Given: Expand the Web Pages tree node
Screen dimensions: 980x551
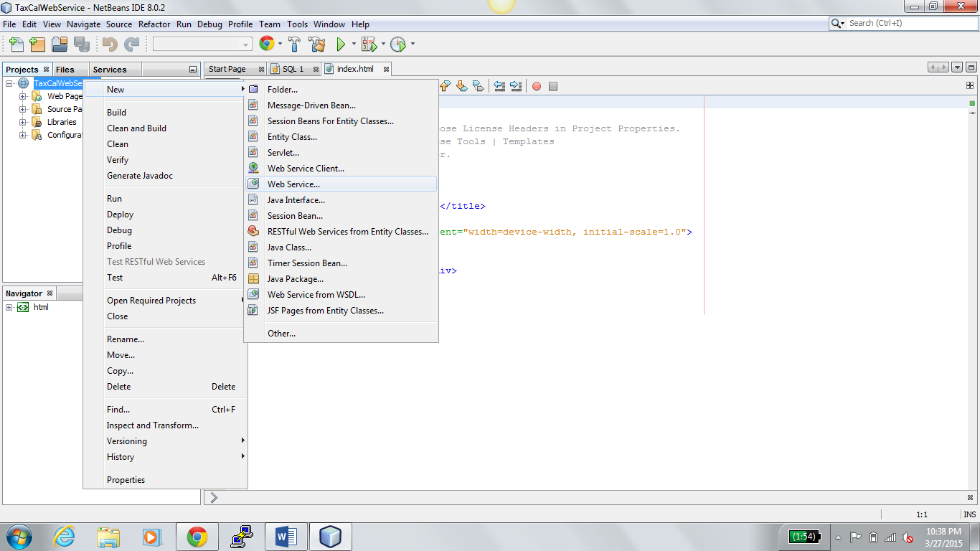Looking at the screenshot, I should 23,96.
